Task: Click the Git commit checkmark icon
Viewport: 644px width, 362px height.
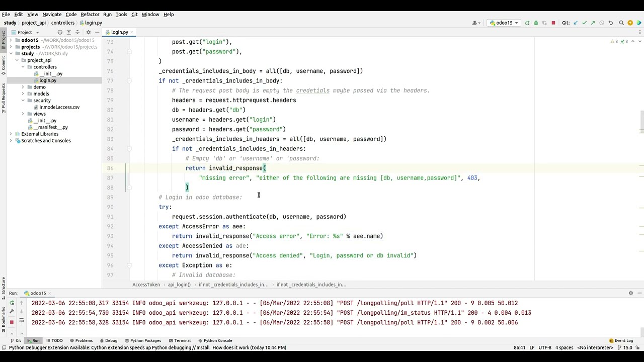Action: (584, 23)
